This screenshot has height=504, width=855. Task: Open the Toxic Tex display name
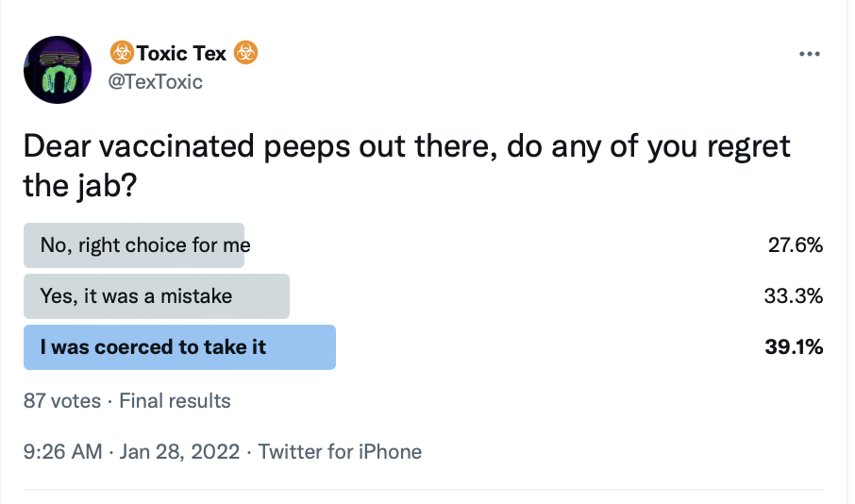pyautogui.click(x=181, y=54)
